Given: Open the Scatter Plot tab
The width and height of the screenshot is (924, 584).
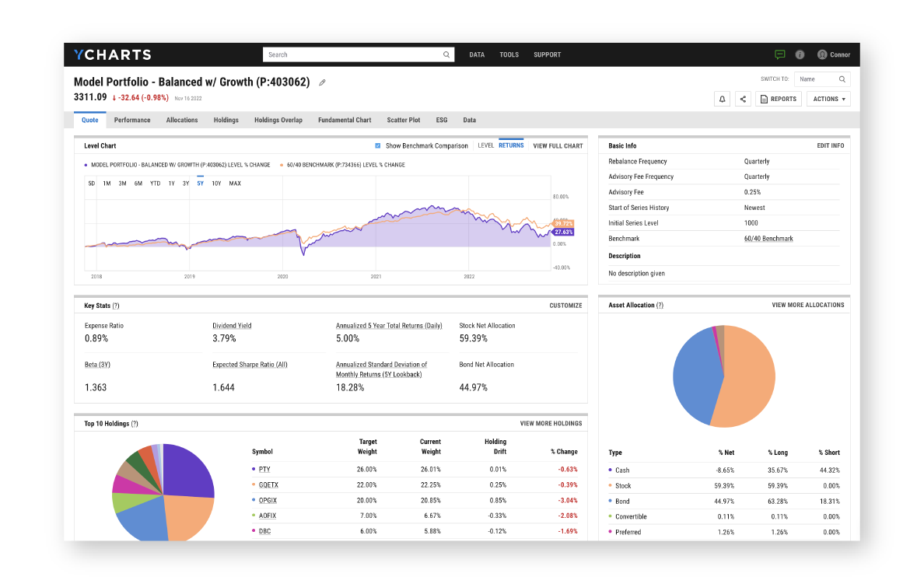Looking at the screenshot, I should [x=404, y=121].
